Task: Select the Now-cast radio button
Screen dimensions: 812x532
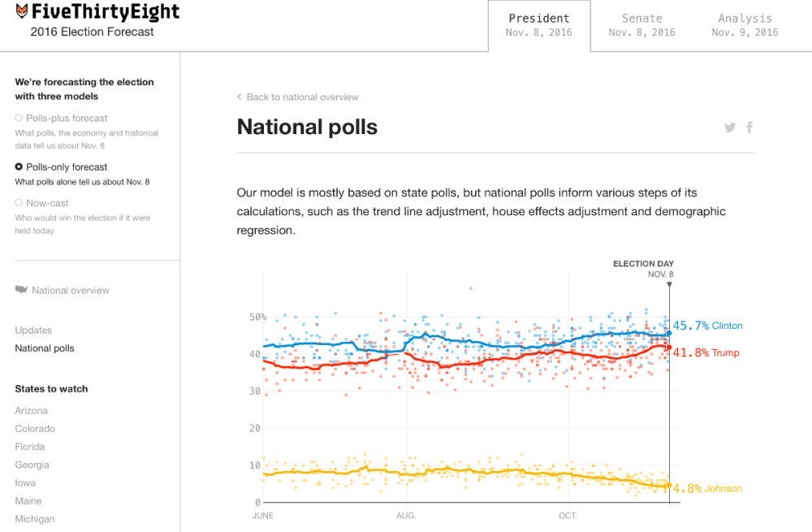Action: pyautogui.click(x=19, y=203)
